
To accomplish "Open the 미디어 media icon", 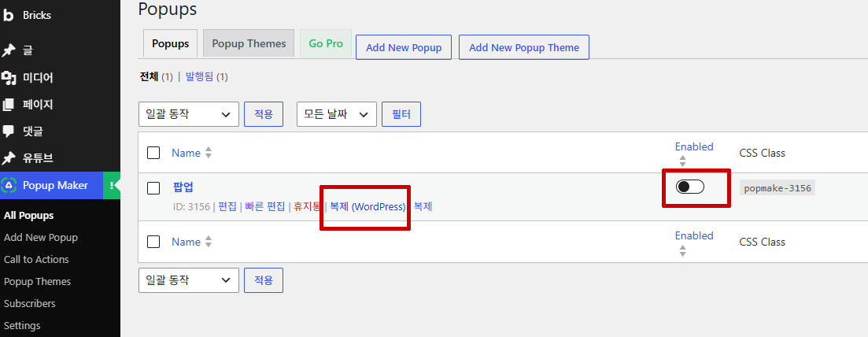I will 9,78.
